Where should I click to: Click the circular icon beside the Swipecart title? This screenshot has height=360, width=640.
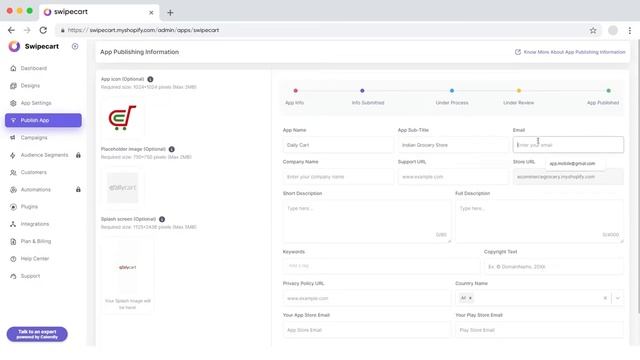(x=75, y=47)
